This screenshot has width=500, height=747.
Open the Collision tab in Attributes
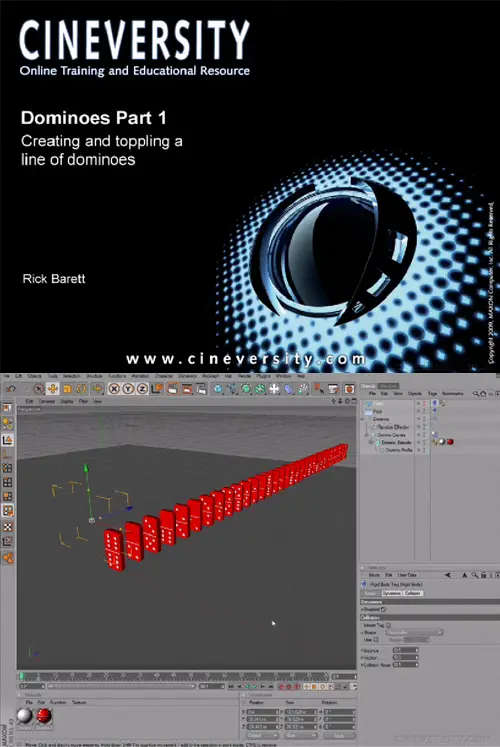tap(413, 593)
